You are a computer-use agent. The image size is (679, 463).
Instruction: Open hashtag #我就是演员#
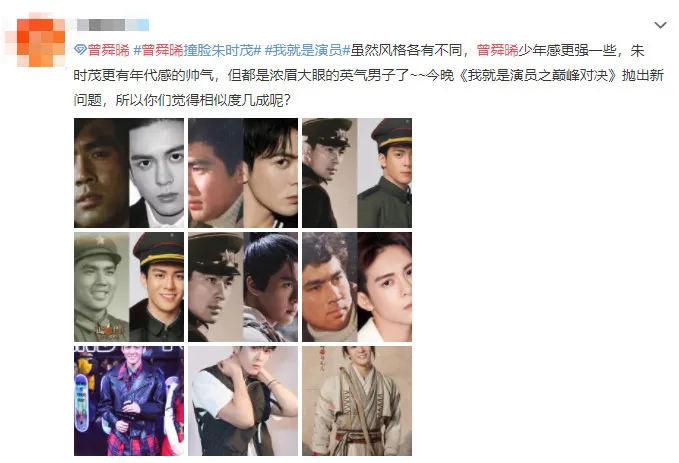point(307,50)
